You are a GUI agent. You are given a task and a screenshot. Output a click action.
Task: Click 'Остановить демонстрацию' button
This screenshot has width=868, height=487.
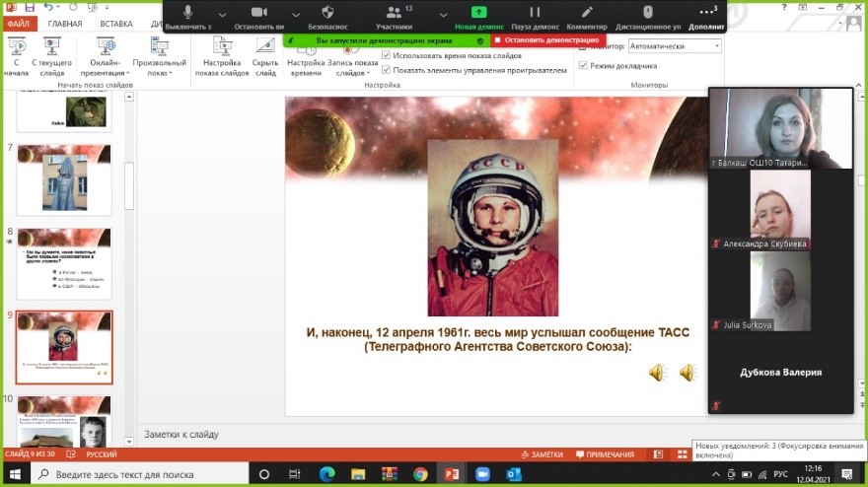tap(545, 40)
